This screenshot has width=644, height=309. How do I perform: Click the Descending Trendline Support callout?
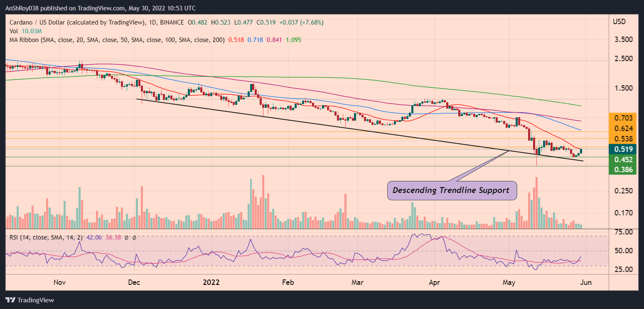(x=452, y=190)
